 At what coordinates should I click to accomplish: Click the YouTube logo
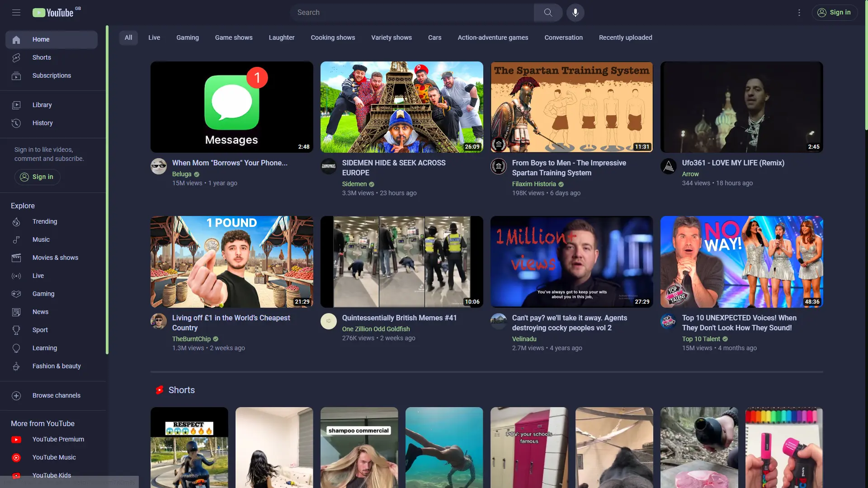pyautogui.click(x=53, y=13)
